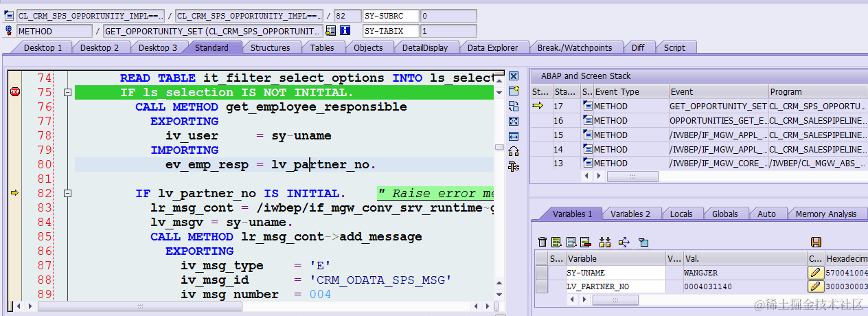
Task: Open the Objects tab
Action: (368, 47)
